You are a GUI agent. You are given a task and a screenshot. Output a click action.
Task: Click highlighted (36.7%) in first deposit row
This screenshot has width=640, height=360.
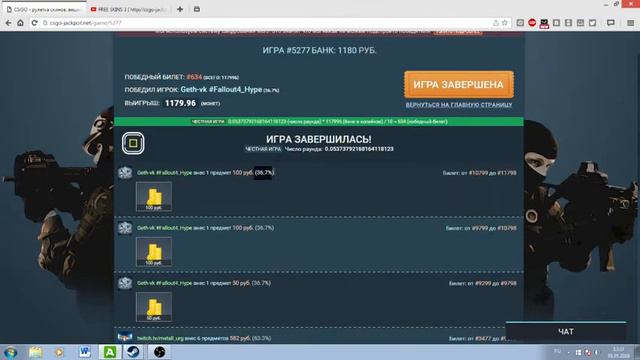click(x=264, y=173)
